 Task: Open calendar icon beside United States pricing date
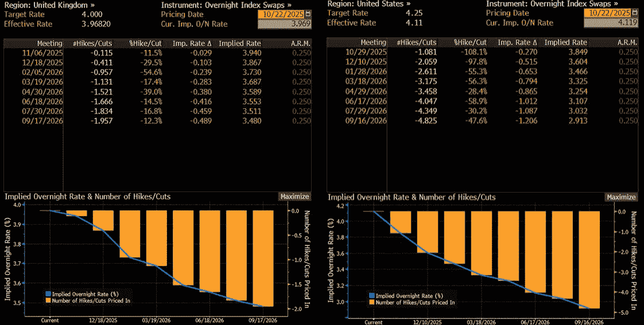pyautogui.click(x=634, y=13)
